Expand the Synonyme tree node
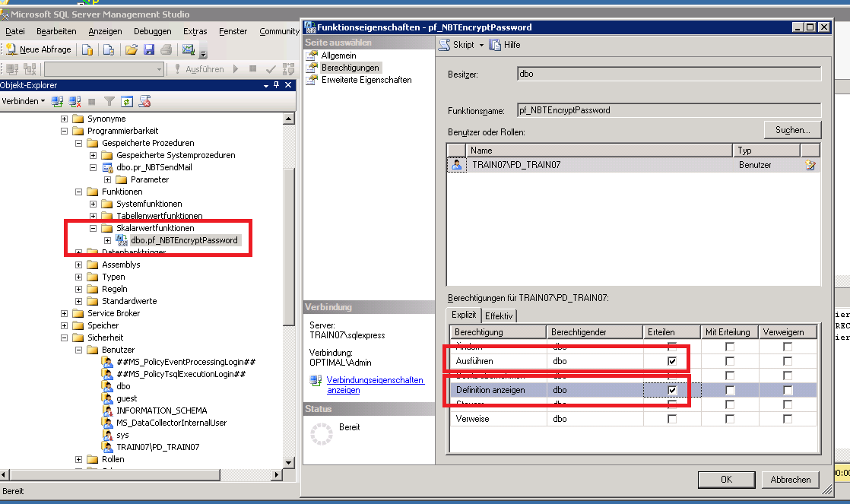Viewport: 850px width, 504px height. (x=65, y=119)
